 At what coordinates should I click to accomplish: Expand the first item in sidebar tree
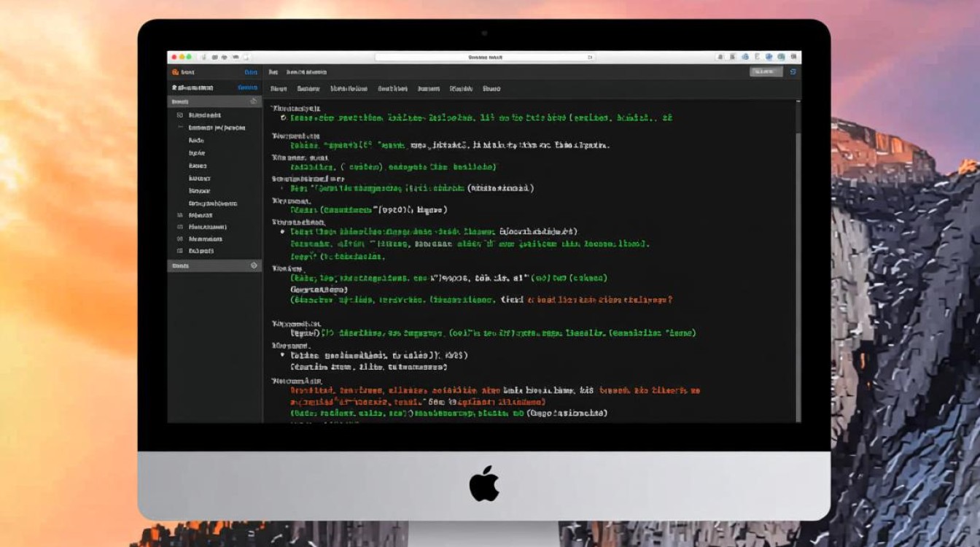pyautogui.click(x=179, y=115)
